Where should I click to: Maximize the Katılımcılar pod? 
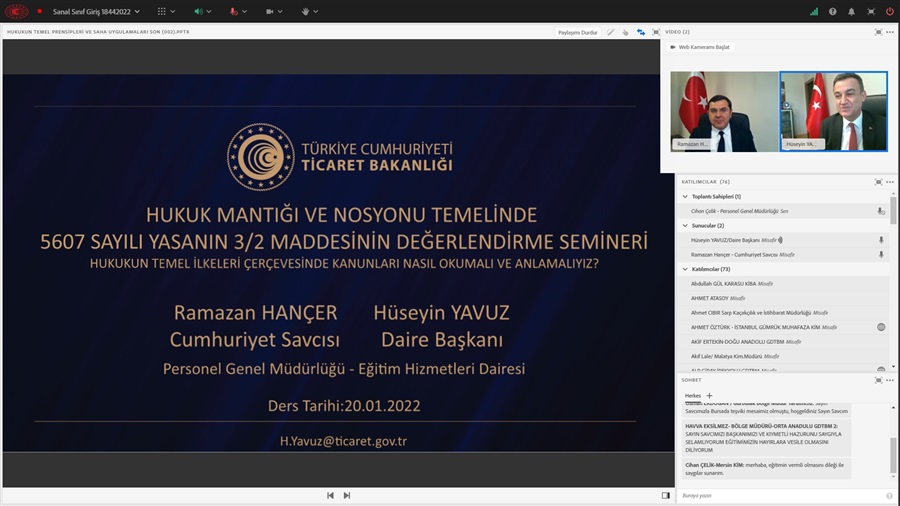click(878, 182)
